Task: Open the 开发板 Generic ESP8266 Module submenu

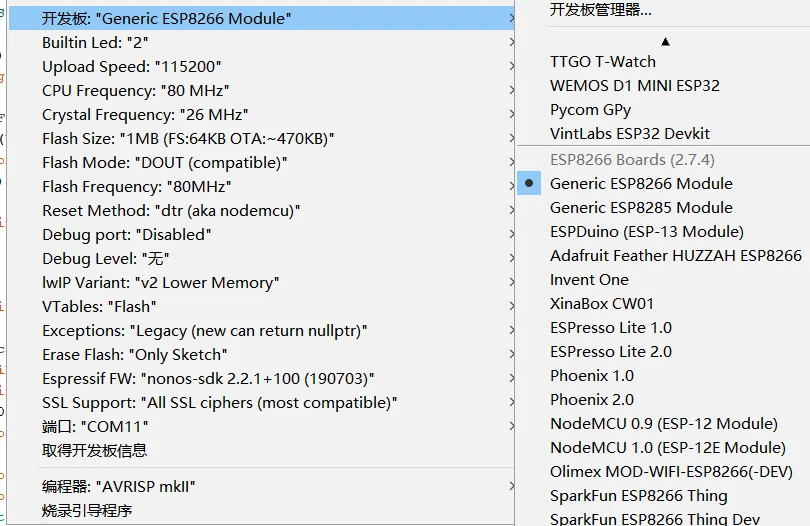Action: click(261, 19)
